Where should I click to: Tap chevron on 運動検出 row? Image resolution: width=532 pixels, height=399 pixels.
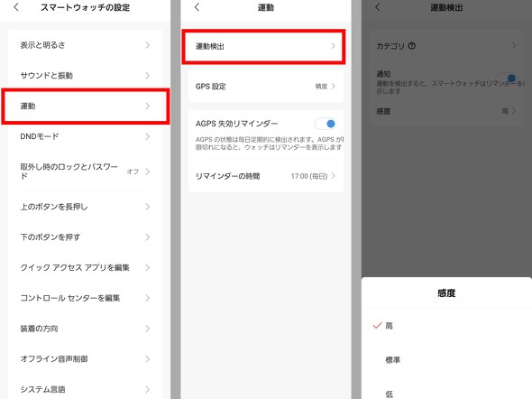coord(333,46)
